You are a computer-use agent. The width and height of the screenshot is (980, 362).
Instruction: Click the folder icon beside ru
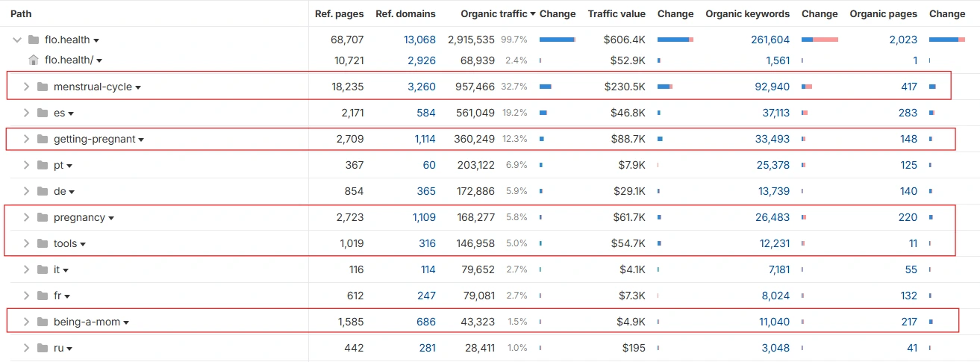pos(42,348)
